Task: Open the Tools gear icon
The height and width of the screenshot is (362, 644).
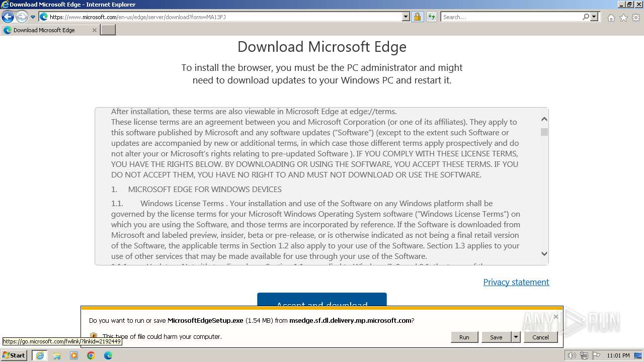Action: [x=636, y=18]
